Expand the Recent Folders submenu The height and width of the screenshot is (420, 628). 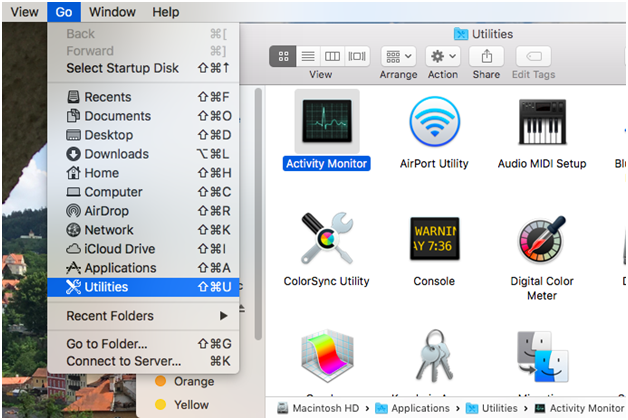(143, 316)
